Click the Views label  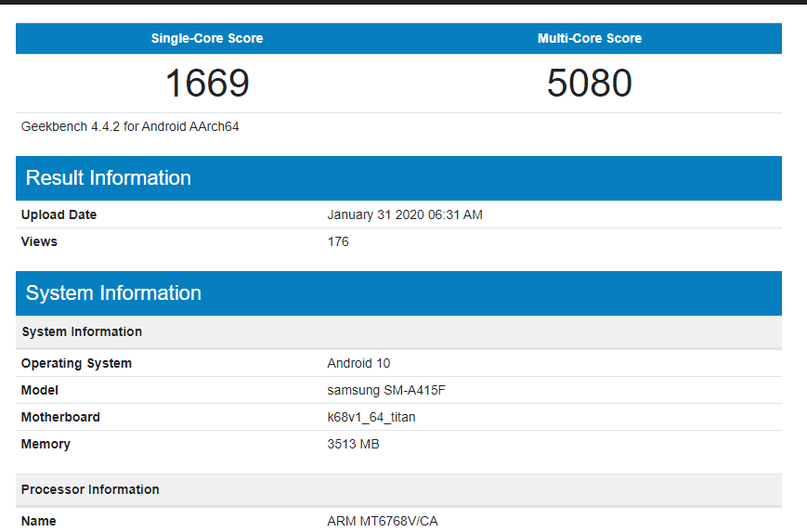[x=39, y=241]
